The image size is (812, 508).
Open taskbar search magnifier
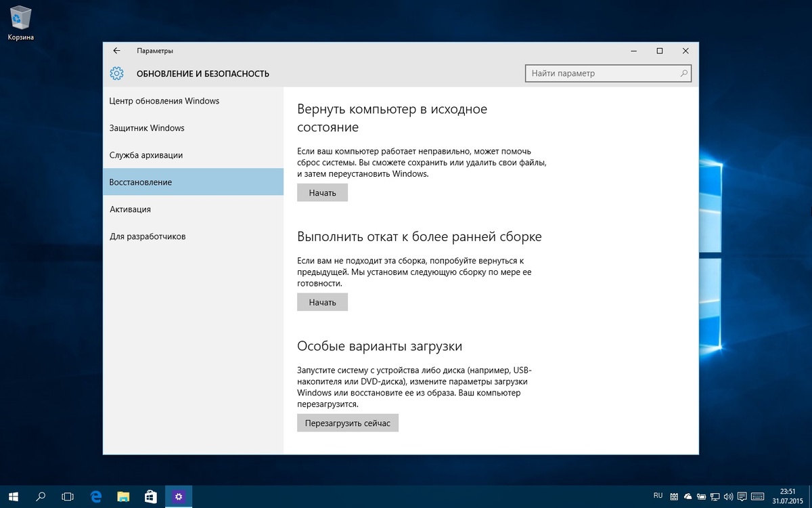pos(41,496)
